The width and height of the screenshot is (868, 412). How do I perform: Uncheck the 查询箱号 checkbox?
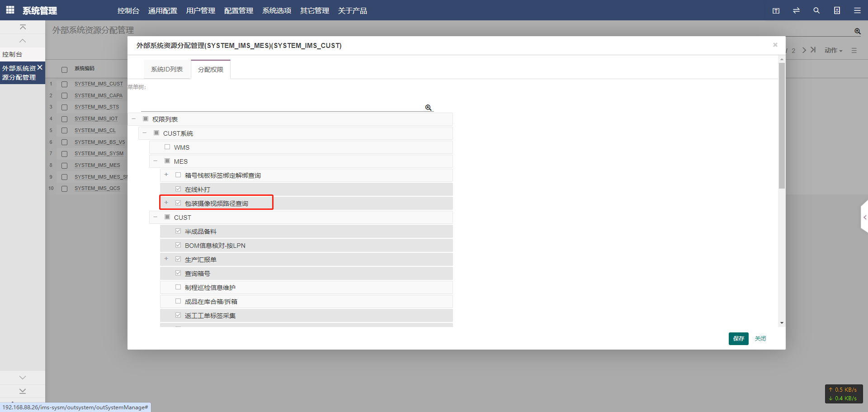[178, 273]
